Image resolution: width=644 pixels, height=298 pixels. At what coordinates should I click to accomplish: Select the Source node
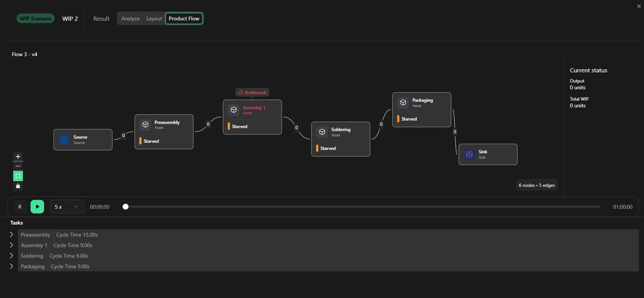[83, 140]
